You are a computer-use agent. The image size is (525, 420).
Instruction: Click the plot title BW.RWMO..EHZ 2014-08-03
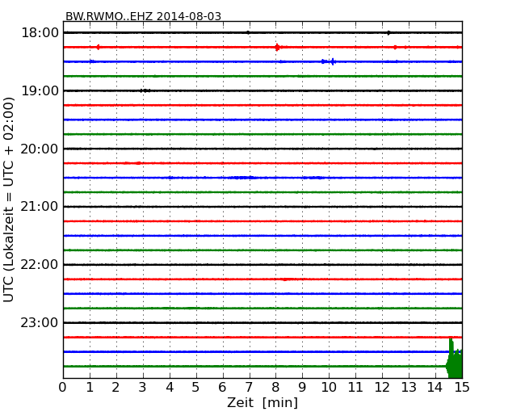click(143, 16)
